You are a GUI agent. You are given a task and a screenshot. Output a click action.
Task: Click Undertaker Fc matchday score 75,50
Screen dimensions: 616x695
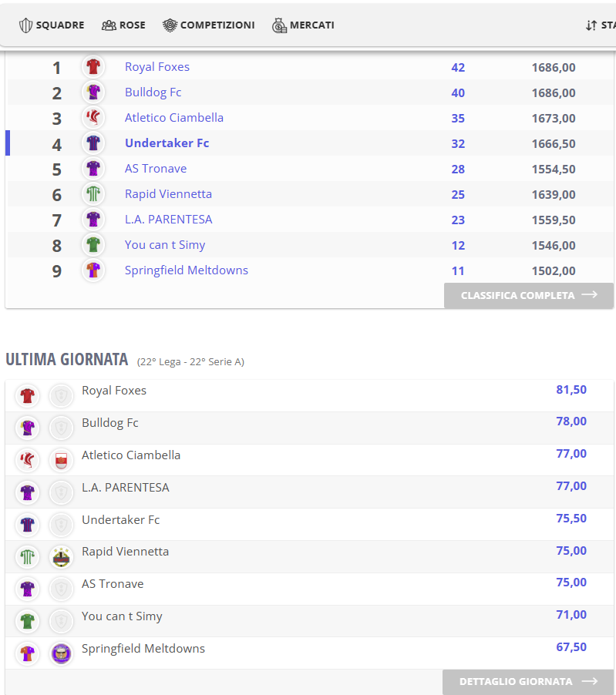[571, 519]
